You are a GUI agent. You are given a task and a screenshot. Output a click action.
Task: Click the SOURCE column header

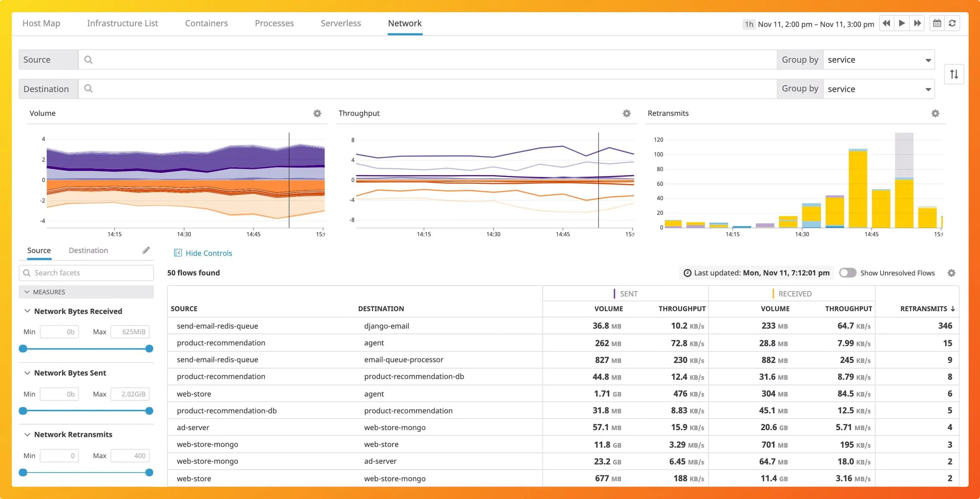(184, 309)
